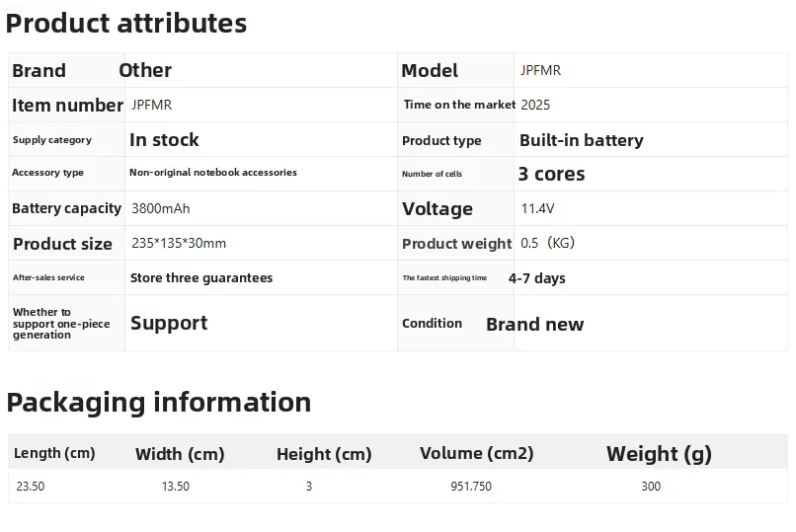Click the Weight (g) column header
This screenshot has height=532, width=796.
click(659, 454)
